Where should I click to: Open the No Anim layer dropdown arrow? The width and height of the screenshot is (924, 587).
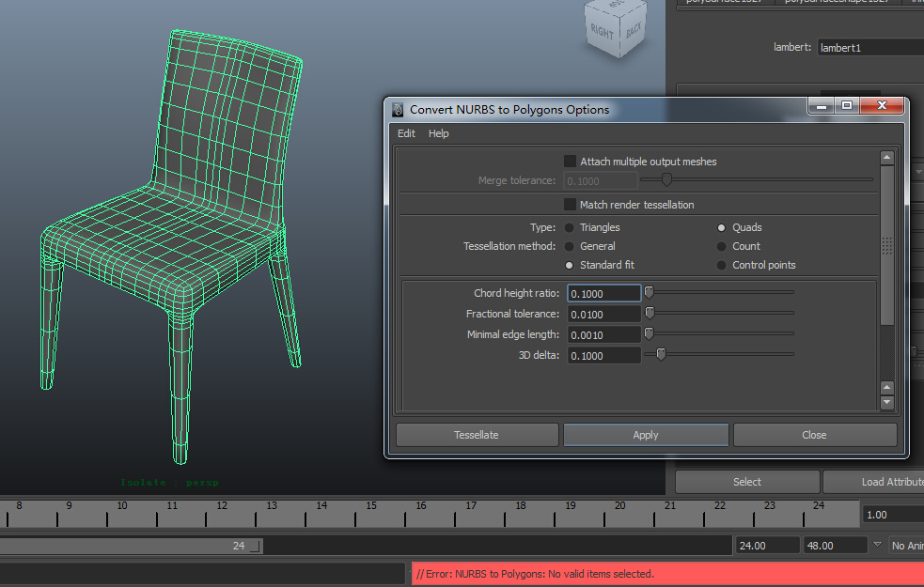877,545
